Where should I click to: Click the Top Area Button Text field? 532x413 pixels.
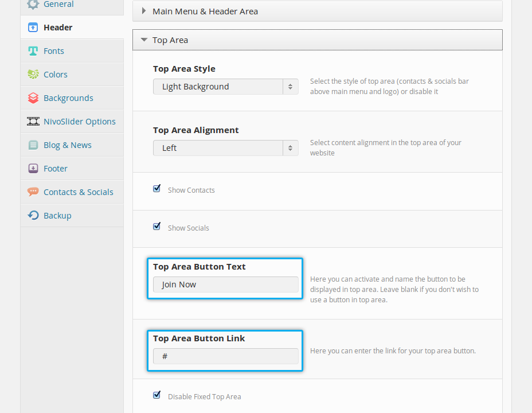pos(225,285)
